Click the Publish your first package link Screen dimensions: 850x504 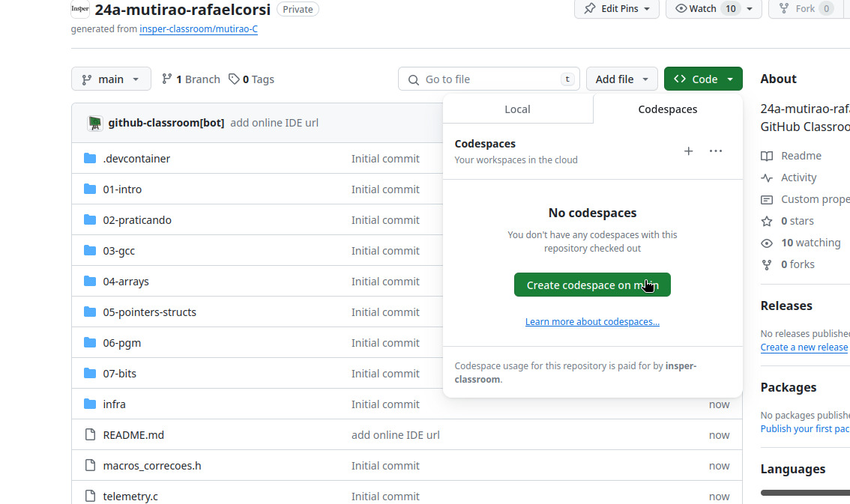(x=805, y=429)
